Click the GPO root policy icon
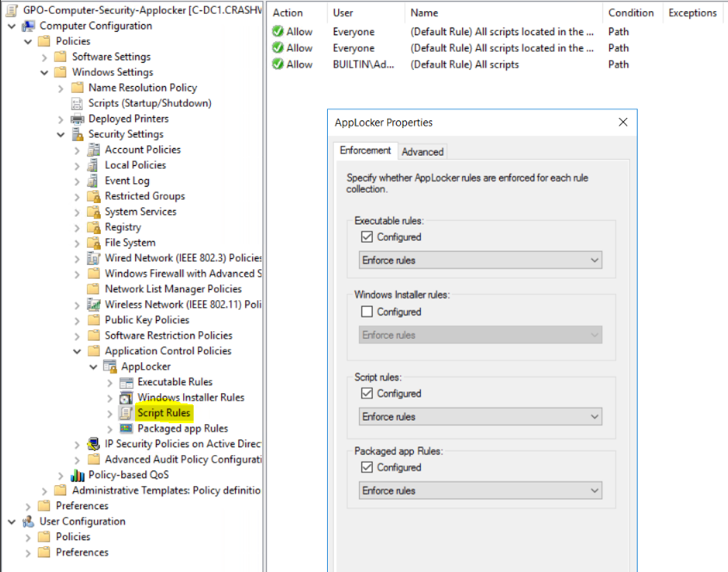This screenshot has width=728, height=572. (x=12, y=10)
